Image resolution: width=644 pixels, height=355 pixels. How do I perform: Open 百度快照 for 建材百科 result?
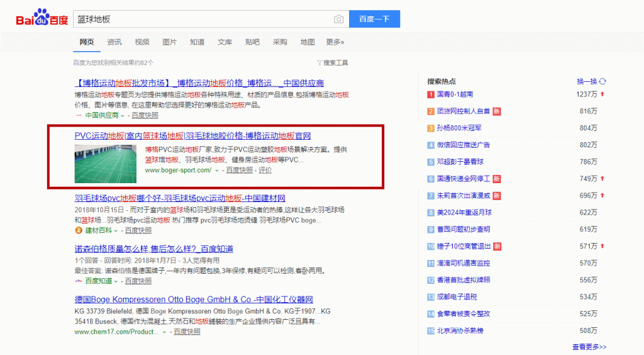coord(138,230)
